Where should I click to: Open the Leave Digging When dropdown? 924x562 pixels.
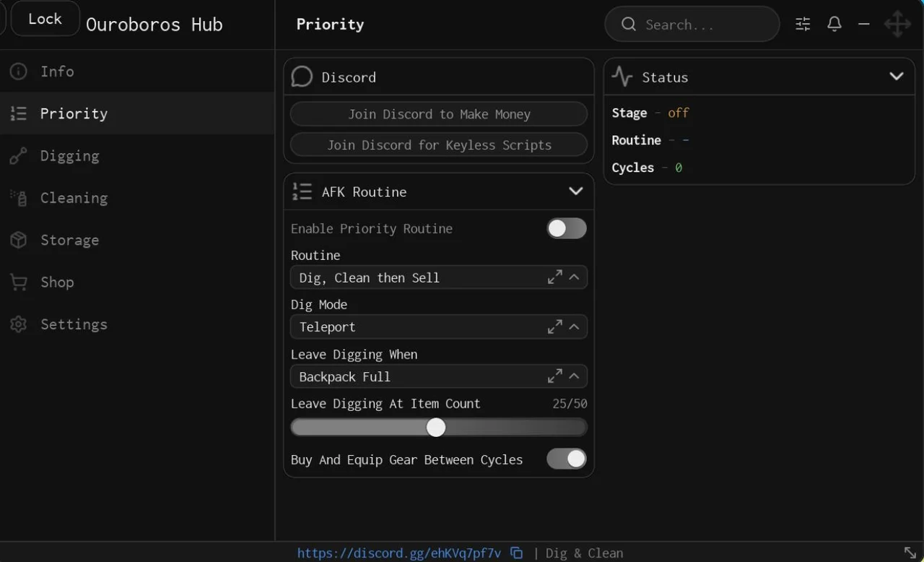click(439, 376)
